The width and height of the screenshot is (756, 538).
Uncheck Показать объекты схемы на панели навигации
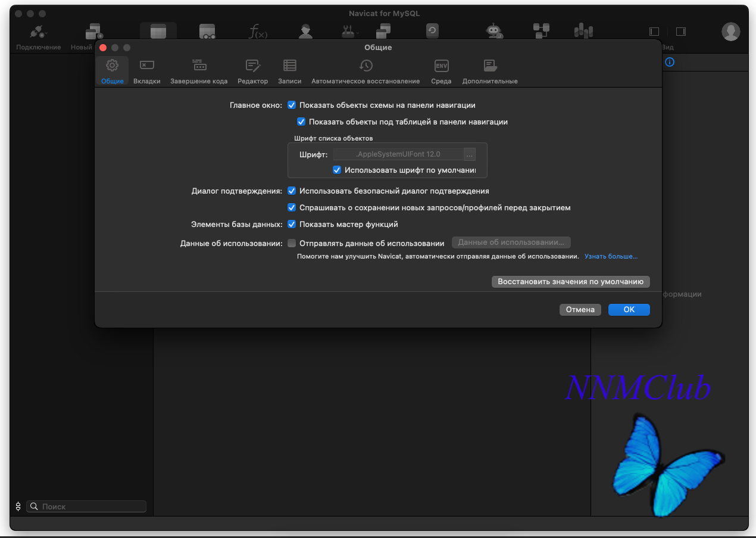pos(292,105)
